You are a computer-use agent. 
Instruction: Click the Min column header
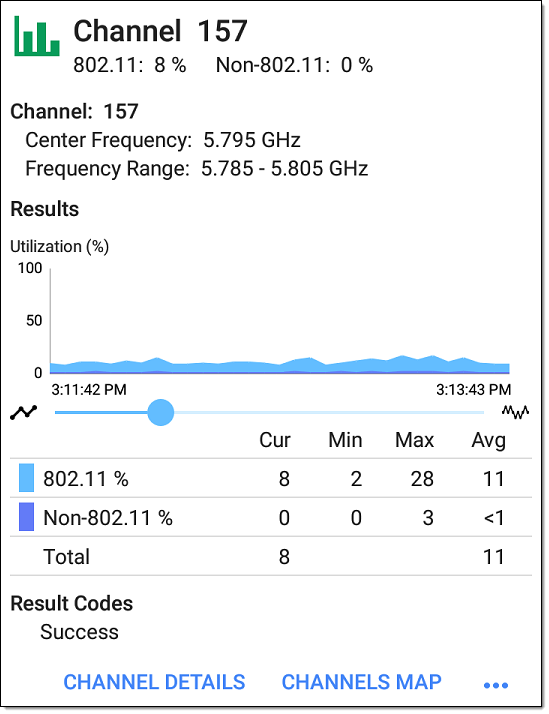pyautogui.click(x=346, y=440)
